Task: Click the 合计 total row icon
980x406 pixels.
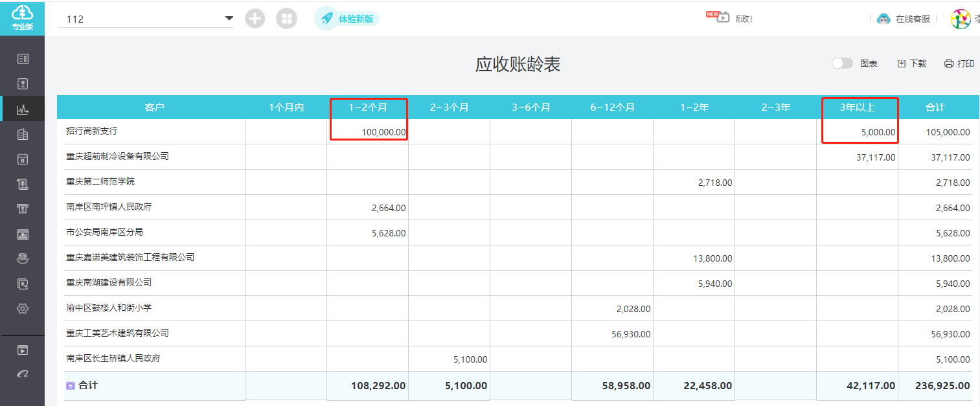Action: 71,385
